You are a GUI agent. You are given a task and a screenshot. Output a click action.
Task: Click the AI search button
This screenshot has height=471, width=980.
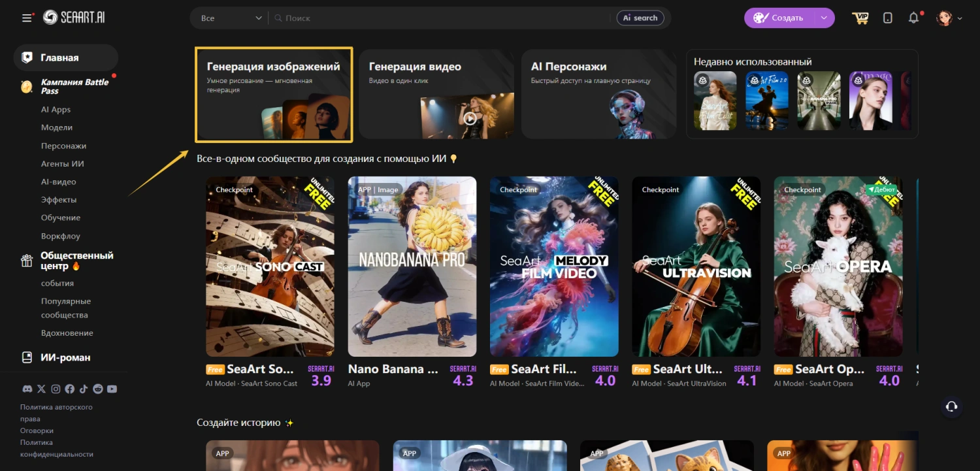coord(640,18)
